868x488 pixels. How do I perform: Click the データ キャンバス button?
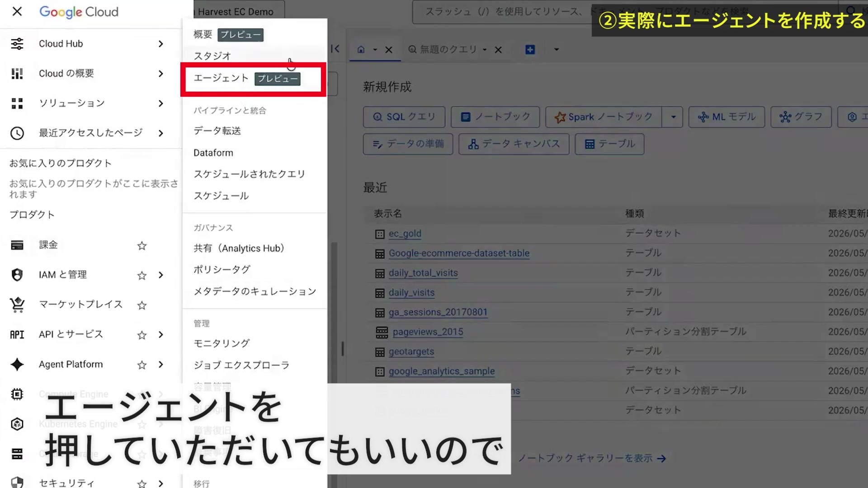(514, 144)
